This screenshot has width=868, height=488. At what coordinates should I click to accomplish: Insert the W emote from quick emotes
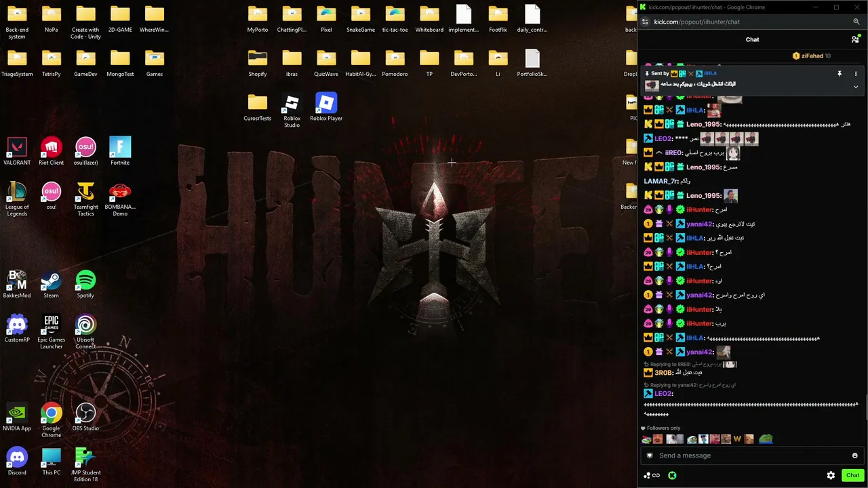tap(737, 439)
